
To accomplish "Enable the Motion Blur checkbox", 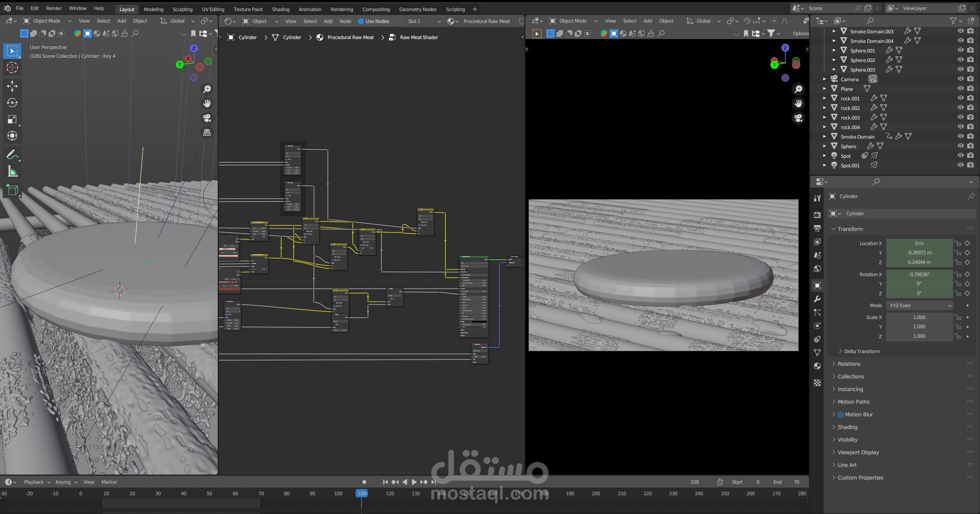I will tap(840, 414).
